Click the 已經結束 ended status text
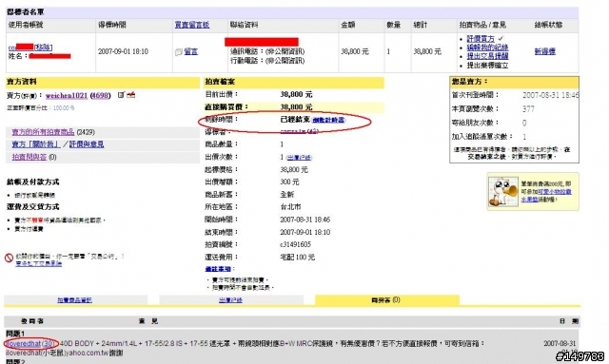 click(x=295, y=120)
